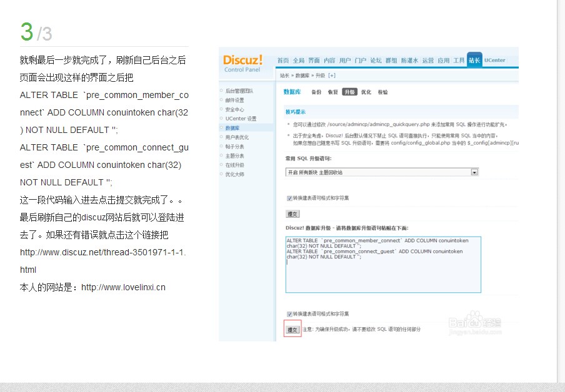The image size is (565, 392).
Task: Uncheck the upper 转换建表语句格式和字符集 checkbox
Action: 289,198
